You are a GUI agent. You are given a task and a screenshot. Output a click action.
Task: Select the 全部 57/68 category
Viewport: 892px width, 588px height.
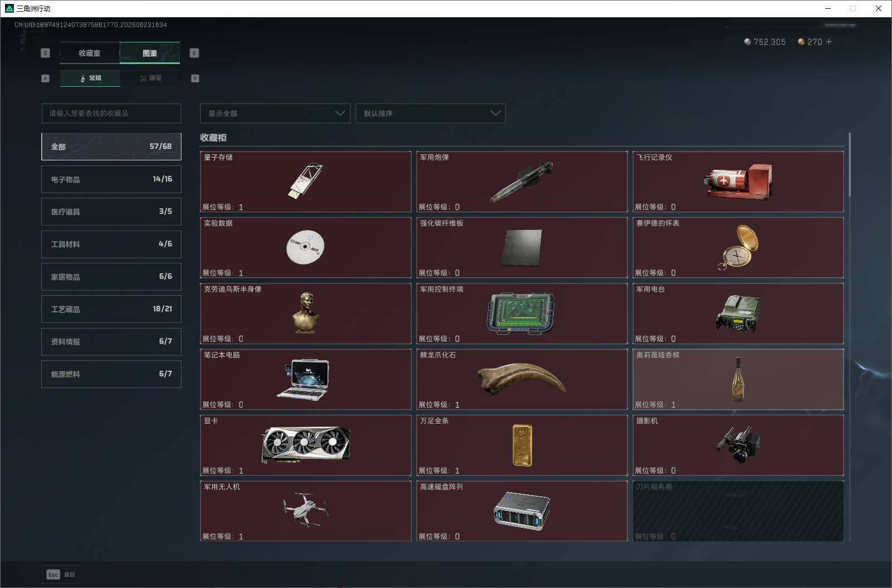[111, 146]
